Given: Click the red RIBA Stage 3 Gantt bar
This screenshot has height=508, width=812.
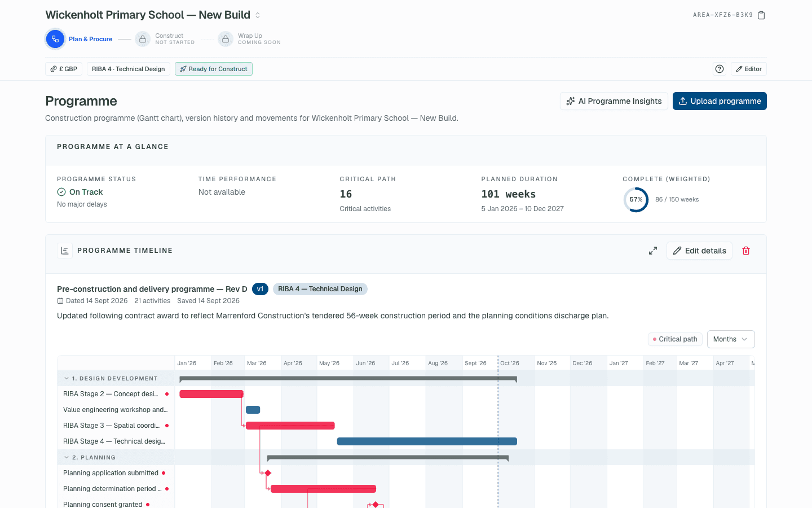Looking at the screenshot, I should pyautogui.click(x=290, y=426).
